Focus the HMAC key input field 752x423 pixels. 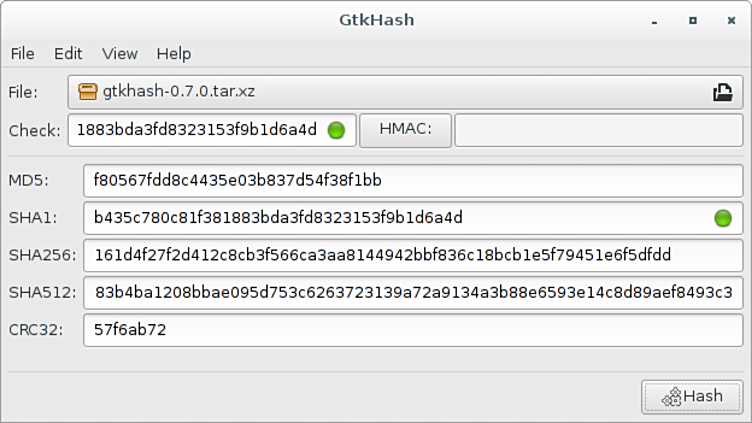click(x=598, y=130)
